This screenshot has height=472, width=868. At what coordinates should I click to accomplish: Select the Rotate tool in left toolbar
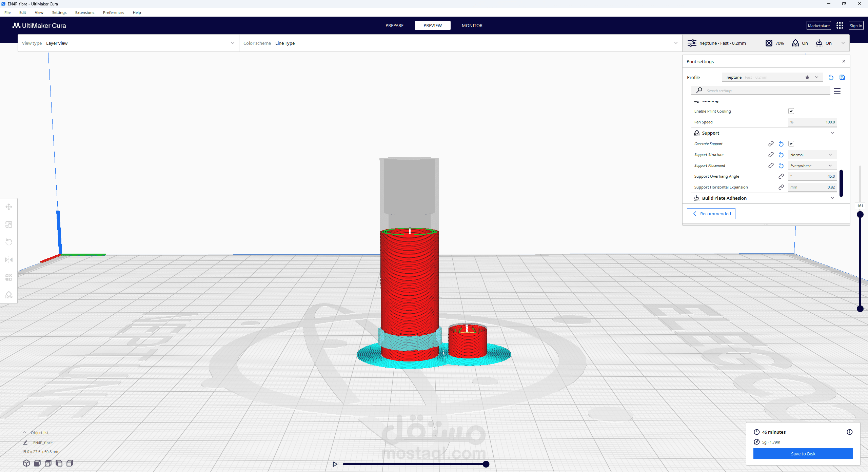tap(9, 242)
